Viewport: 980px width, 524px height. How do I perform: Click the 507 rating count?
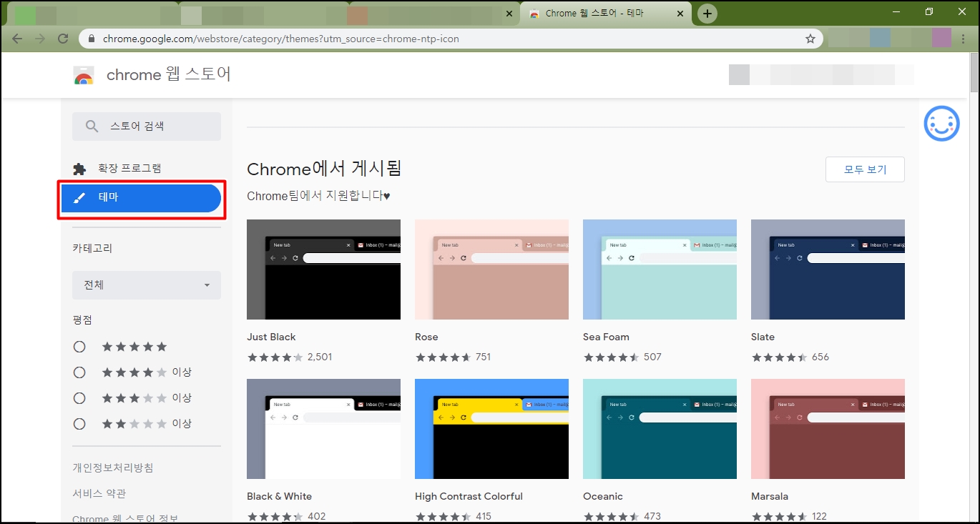coord(652,357)
